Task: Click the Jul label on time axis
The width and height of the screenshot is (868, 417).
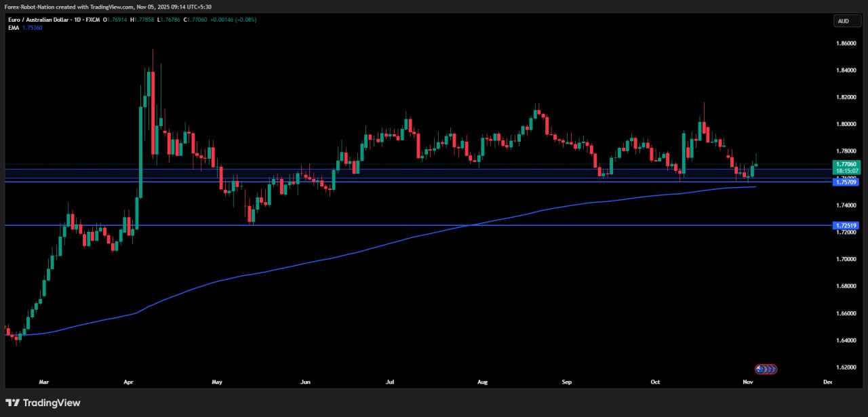Action: [390, 382]
